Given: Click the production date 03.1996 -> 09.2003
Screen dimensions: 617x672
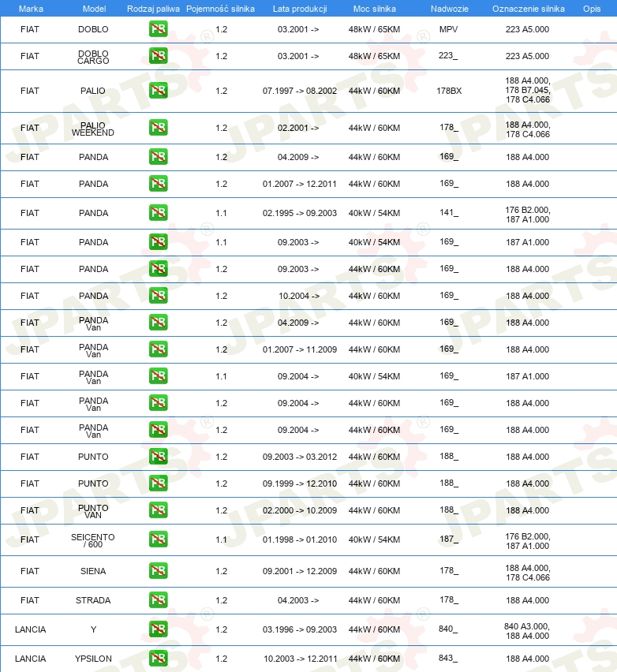Looking at the screenshot, I should pyautogui.click(x=300, y=629).
